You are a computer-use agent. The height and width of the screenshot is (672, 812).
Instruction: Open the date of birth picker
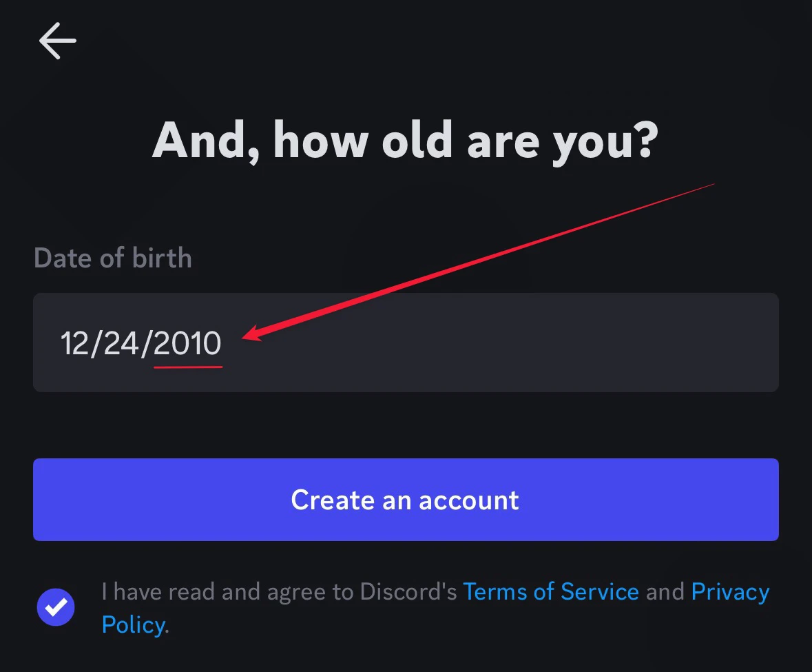pos(406,343)
